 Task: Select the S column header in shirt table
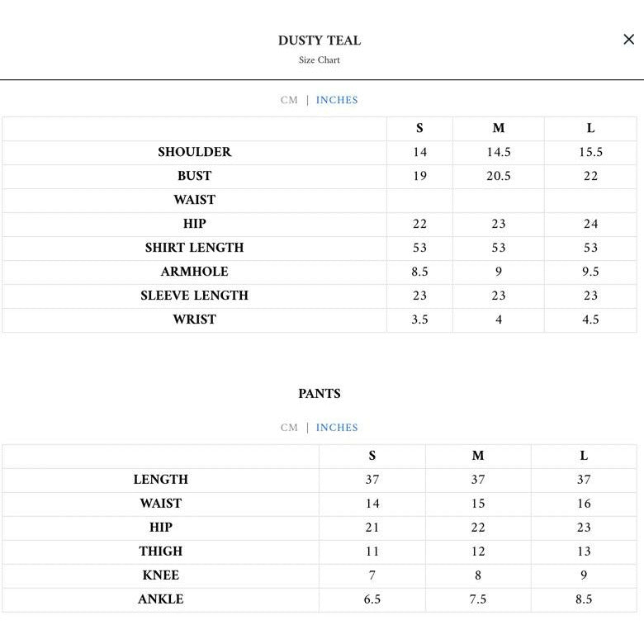419,128
